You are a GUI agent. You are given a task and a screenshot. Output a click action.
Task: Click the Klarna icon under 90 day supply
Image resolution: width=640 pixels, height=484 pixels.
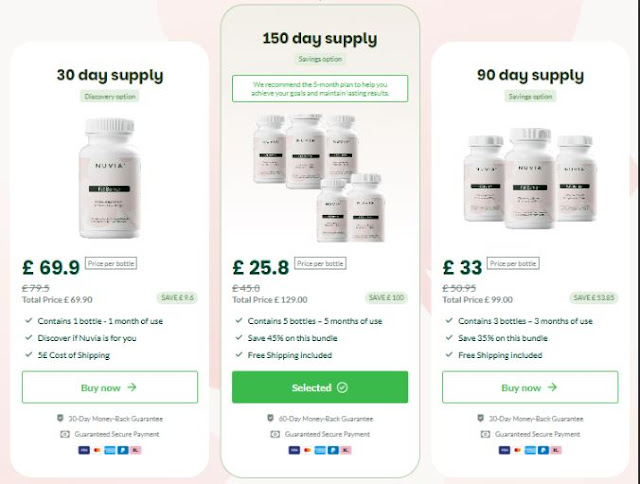(556, 450)
